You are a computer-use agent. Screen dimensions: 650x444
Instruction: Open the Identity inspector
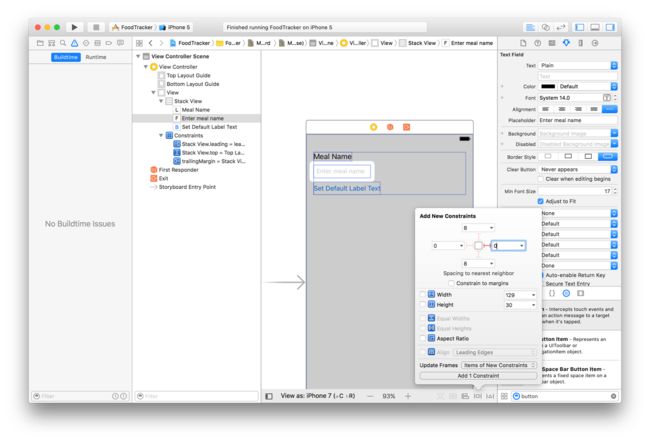tap(552, 43)
